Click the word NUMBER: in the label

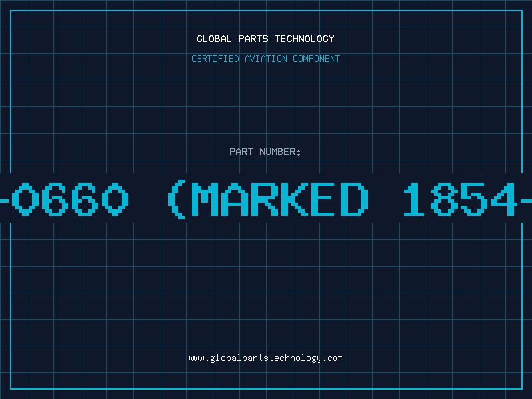tap(280, 152)
